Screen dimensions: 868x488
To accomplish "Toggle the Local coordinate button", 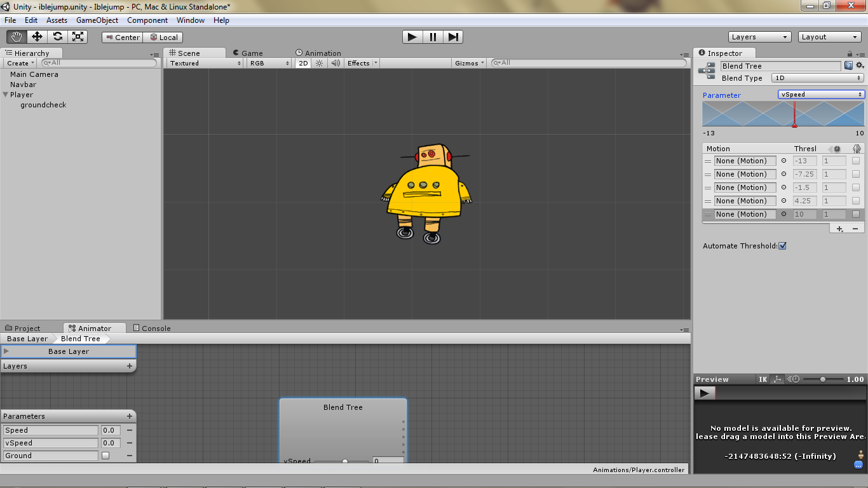I will point(163,37).
